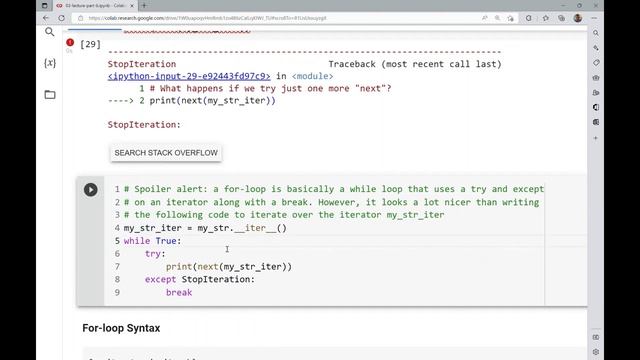
Task: Open Edge sidebar Microsoft Office icon
Action: [596, 107]
